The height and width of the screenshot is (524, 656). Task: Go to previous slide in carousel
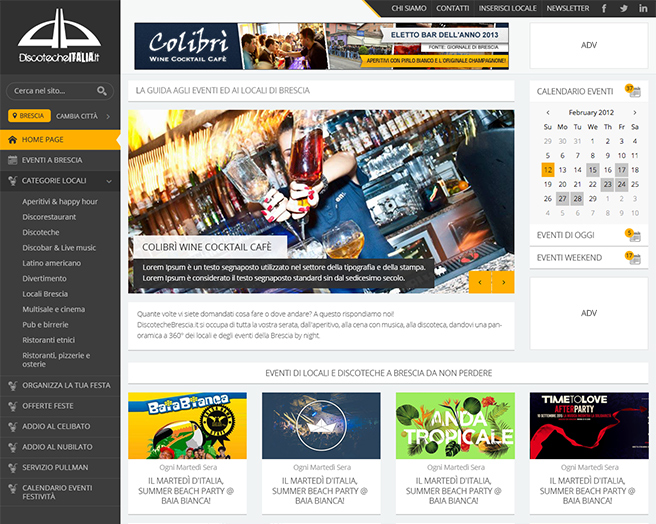click(x=480, y=282)
